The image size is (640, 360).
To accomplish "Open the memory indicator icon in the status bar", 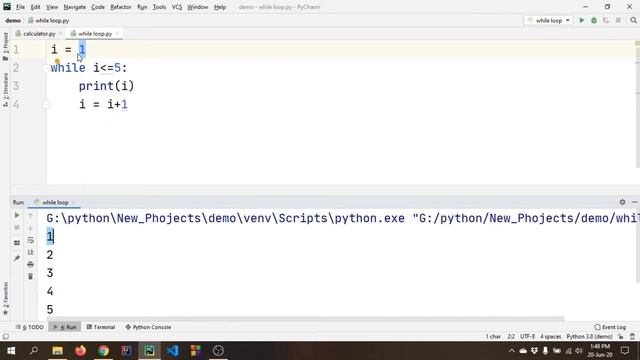I will tap(632, 337).
